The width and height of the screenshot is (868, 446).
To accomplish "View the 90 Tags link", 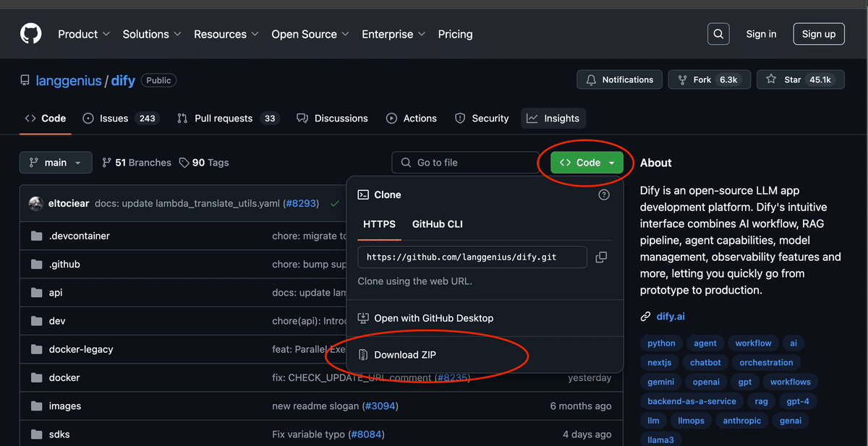I will pos(204,163).
